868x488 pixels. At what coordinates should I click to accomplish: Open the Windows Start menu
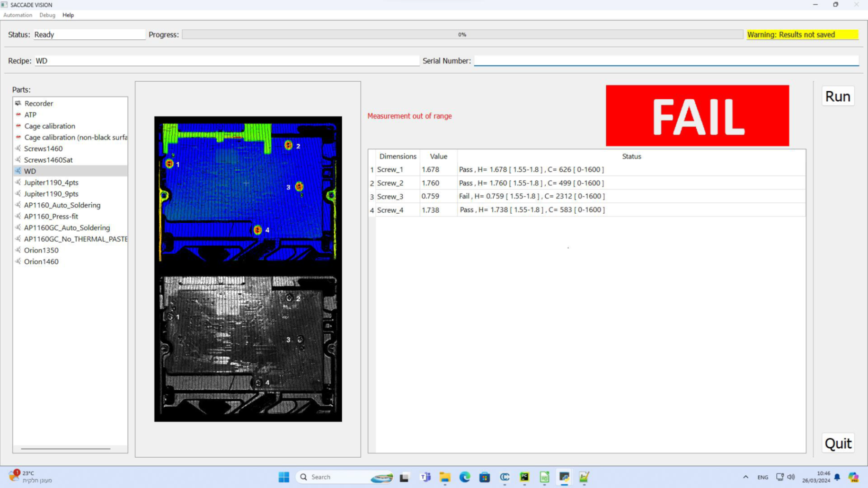click(x=283, y=477)
